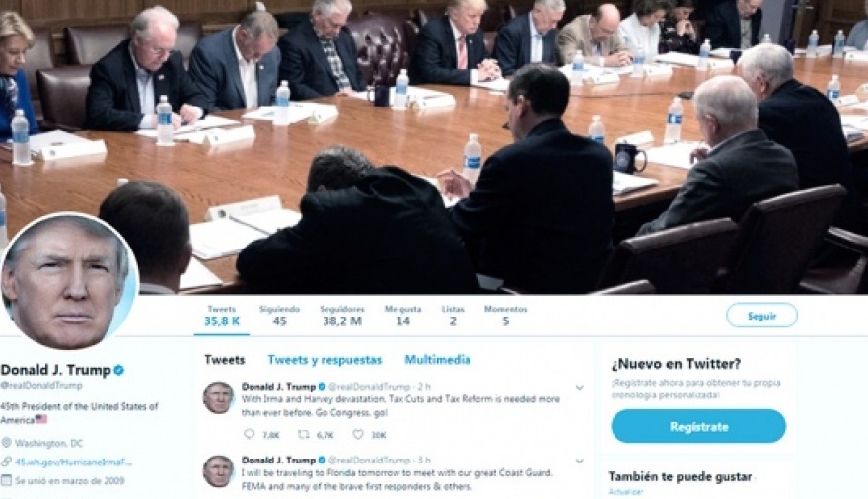
Task: Like the tax reform tweet with the heart icon
Action: click(x=358, y=434)
